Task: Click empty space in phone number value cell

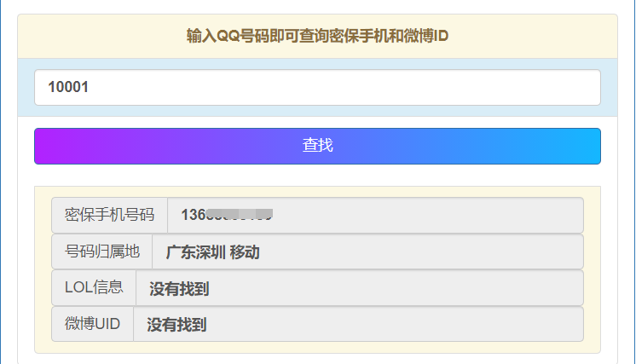Action: tap(426, 215)
